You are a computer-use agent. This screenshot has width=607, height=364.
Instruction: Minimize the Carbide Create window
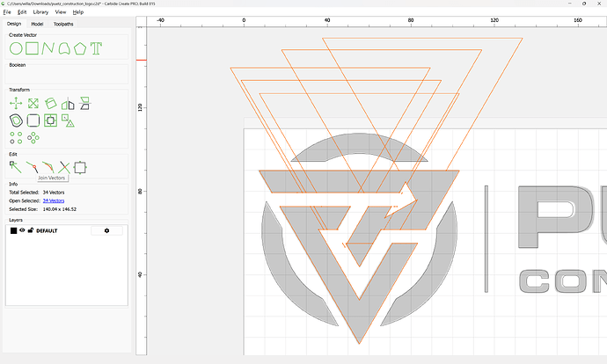coord(570,4)
